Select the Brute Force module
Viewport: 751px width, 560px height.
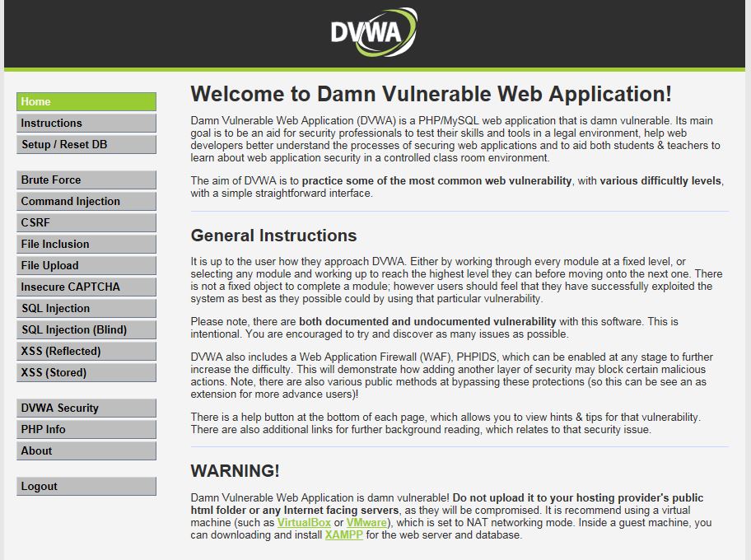86,180
